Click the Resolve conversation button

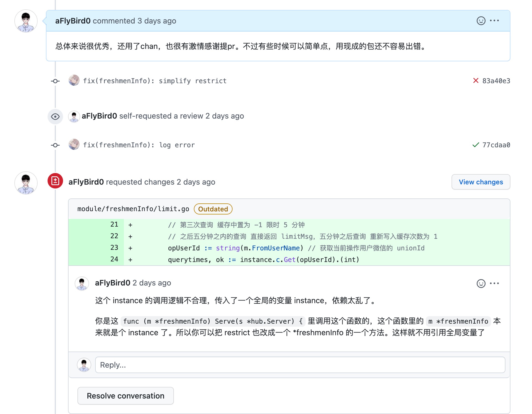126,396
